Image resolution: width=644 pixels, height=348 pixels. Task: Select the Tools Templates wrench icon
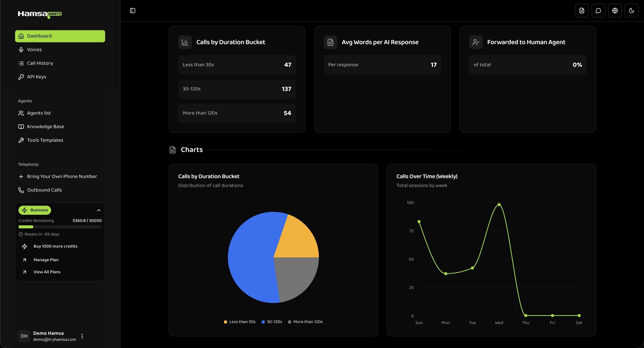[21, 140]
